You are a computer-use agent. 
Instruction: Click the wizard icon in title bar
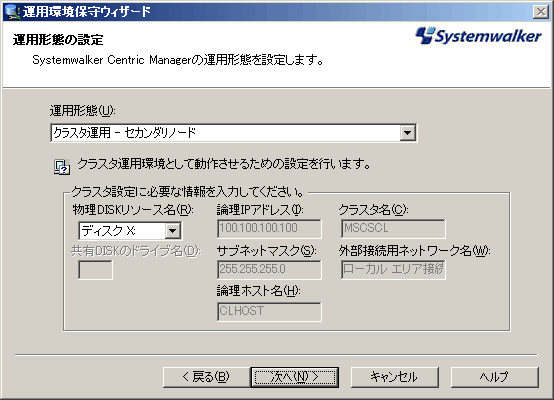tap(12, 12)
